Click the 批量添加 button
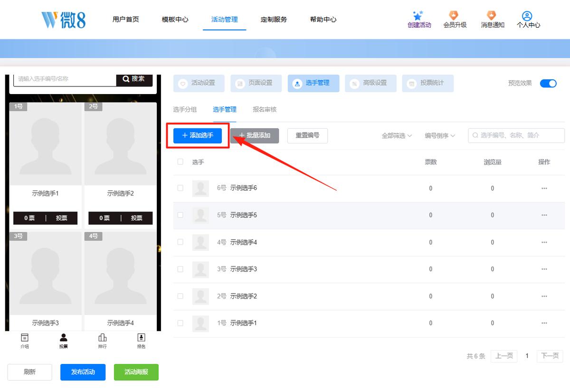 click(x=255, y=135)
